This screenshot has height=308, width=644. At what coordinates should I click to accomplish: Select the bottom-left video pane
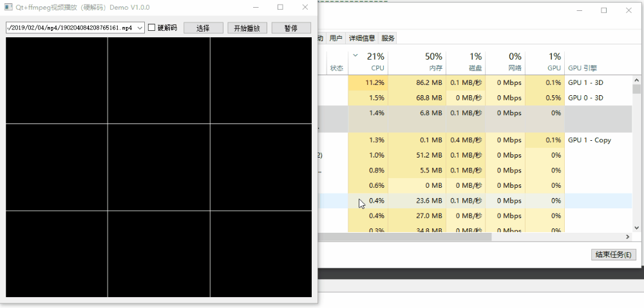(x=57, y=254)
